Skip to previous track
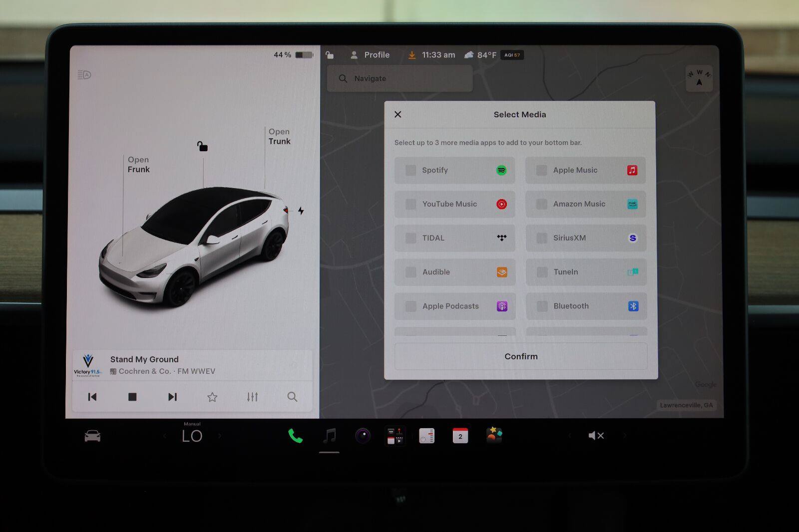The height and width of the screenshot is (532, 799). click(92, 397)
